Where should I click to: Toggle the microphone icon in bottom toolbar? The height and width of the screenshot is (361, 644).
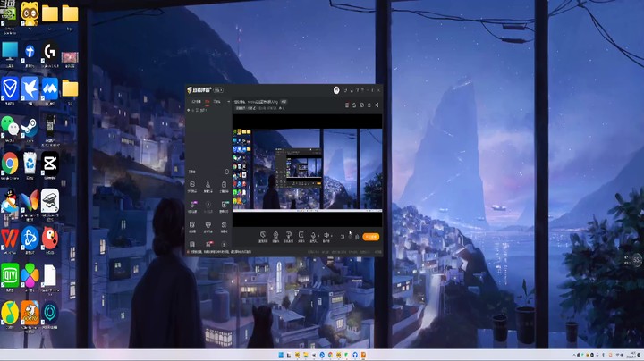[x=313, y=236]
